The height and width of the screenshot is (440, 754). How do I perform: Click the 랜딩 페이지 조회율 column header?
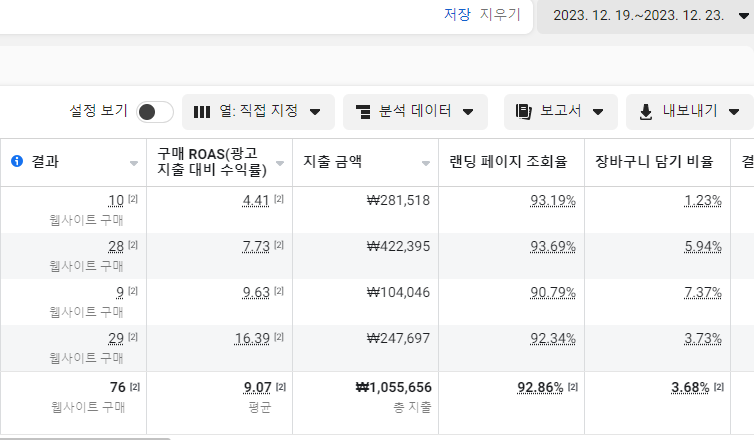[x=511, y=163]
